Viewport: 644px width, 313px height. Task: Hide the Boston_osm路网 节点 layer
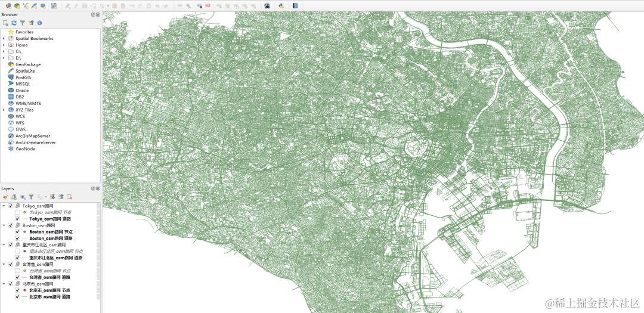tap(17, 232)
